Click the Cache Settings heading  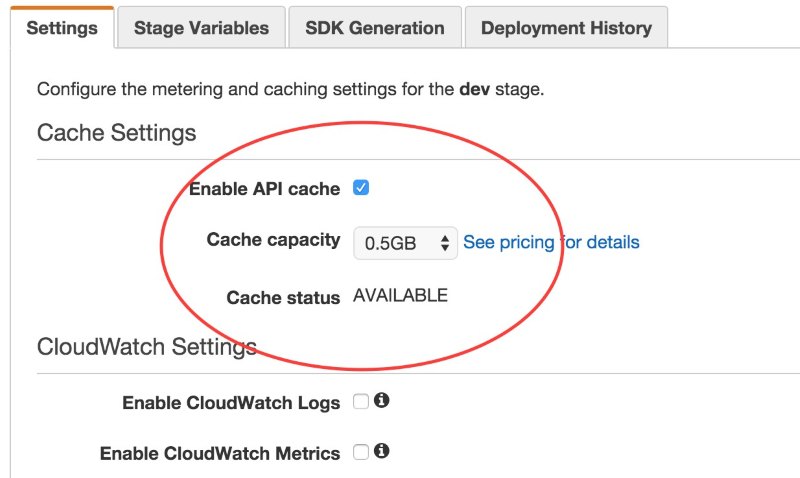click(116, 133)
